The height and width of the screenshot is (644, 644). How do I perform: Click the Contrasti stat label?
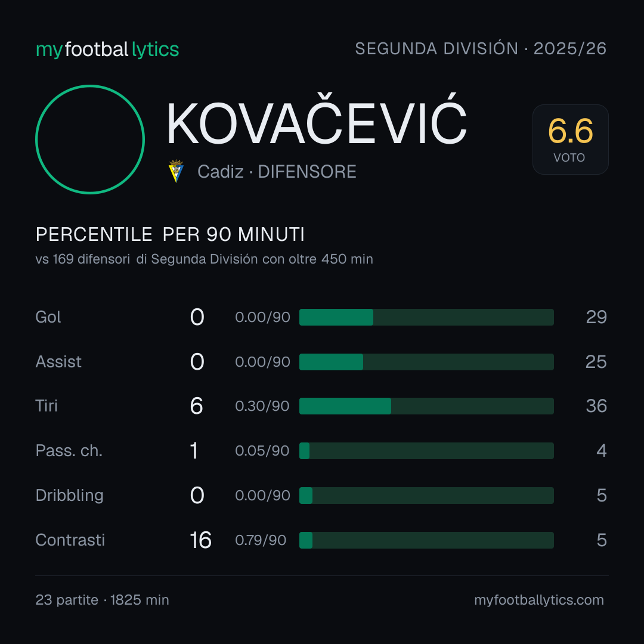click(x=70, y=540)
